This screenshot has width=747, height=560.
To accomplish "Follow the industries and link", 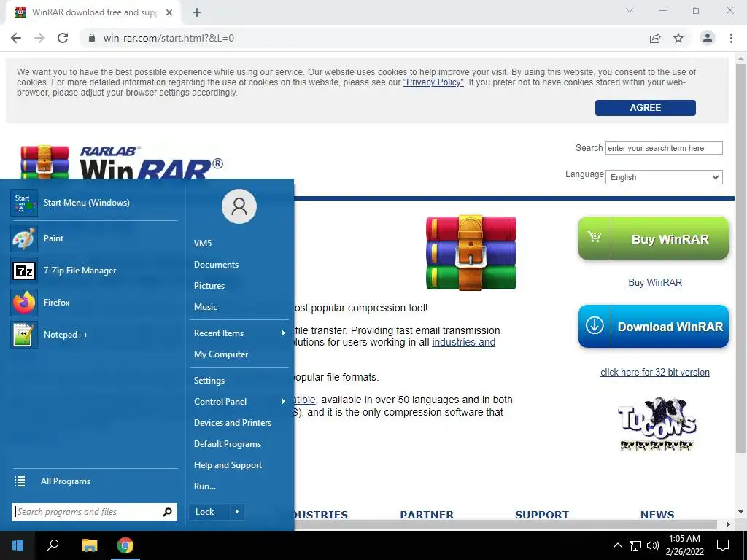I will (463, 343).
